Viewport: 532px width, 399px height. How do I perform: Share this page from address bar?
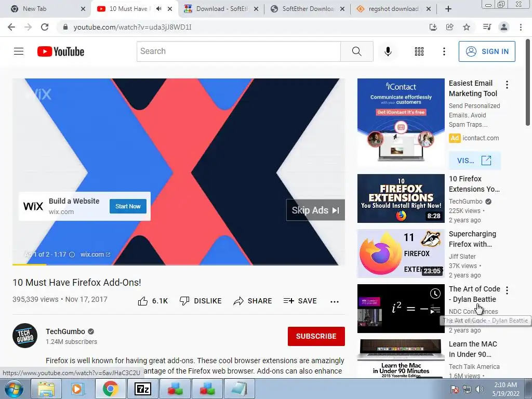click(449, 27)
